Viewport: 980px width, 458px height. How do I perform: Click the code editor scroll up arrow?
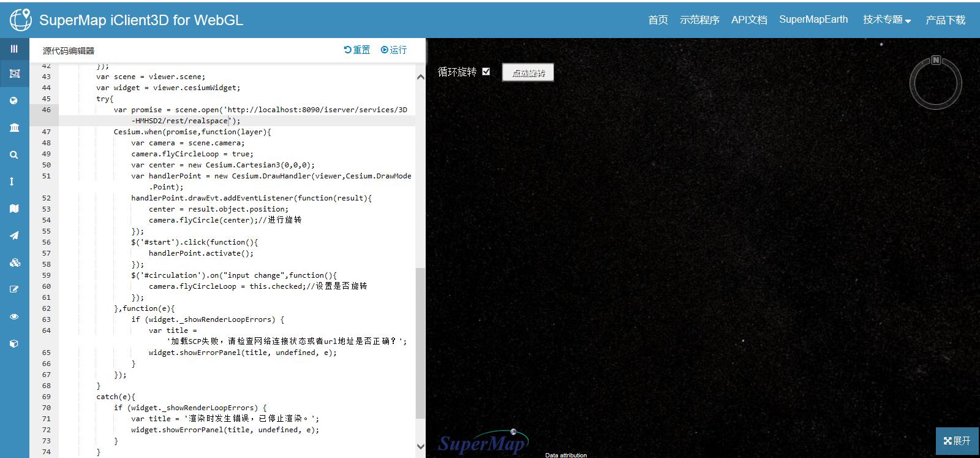(x=420, y=77)
